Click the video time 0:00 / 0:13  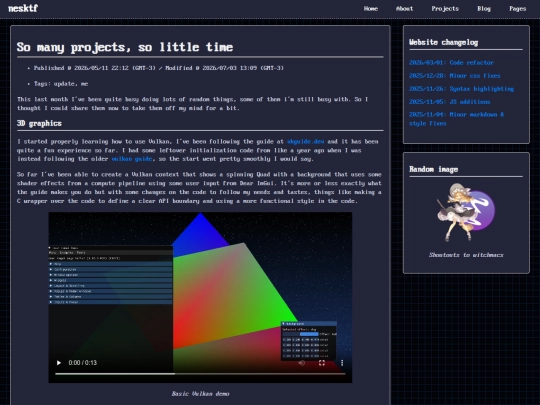[83, 363]
